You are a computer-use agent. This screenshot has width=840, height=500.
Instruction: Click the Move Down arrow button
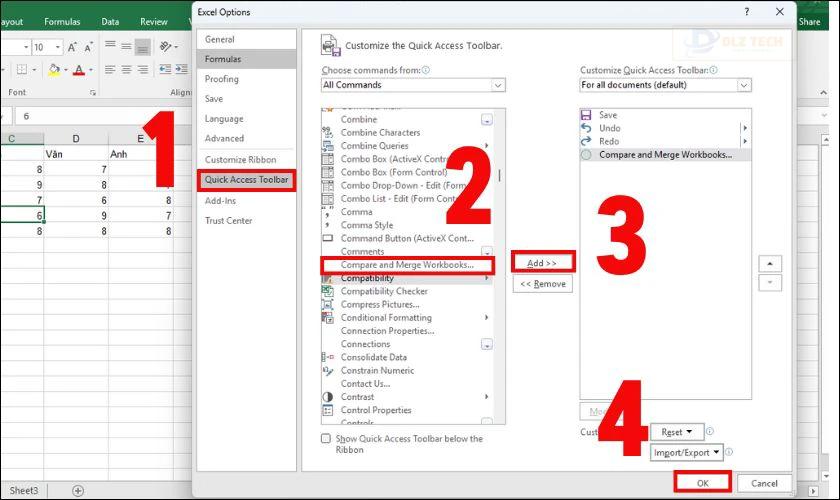[770, 282]
